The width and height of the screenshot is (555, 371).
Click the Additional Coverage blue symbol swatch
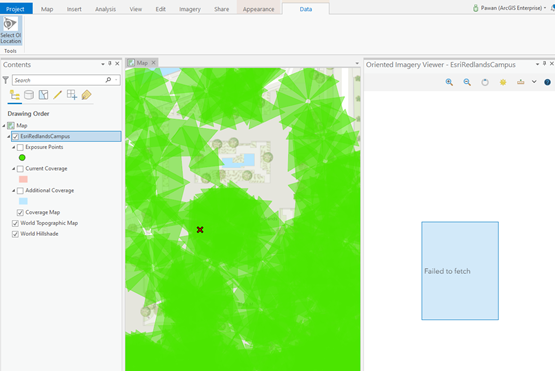(23, 201)
